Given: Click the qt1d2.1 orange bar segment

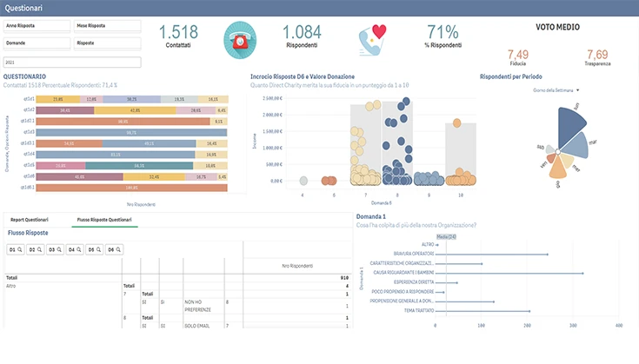Looking at the screenshot, I should point(123,122).
